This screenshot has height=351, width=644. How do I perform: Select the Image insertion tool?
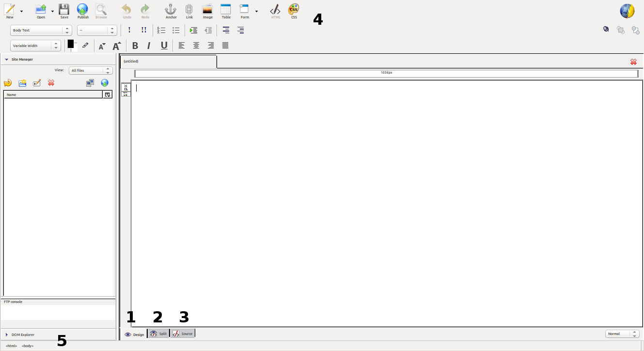coord(207,11)
